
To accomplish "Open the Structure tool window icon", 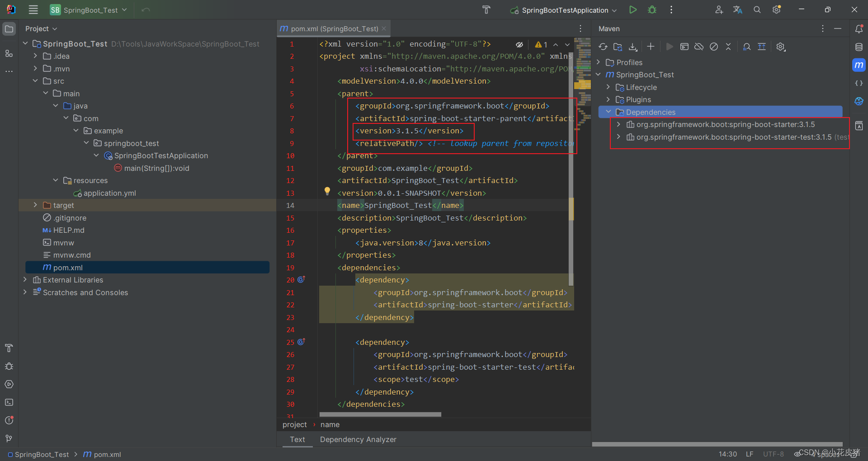I will [x=9, y=53].
